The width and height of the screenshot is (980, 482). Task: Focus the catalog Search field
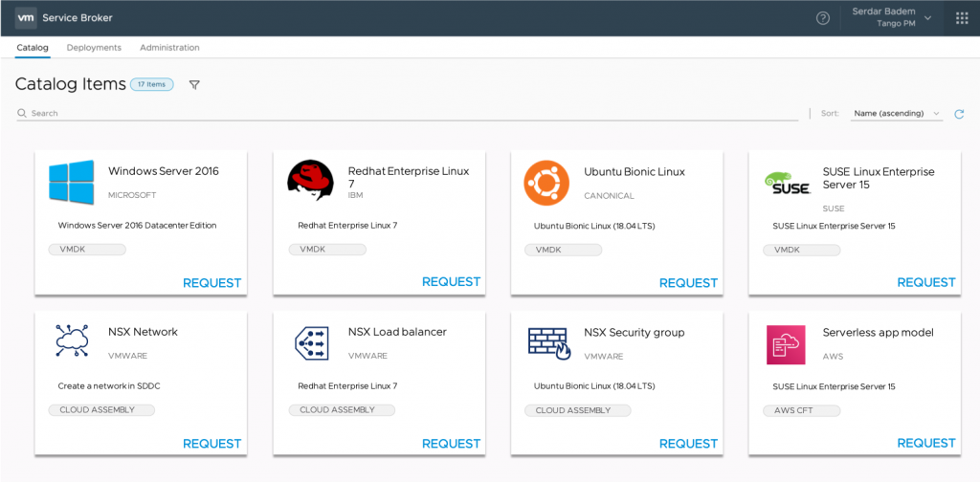[408, 113]
